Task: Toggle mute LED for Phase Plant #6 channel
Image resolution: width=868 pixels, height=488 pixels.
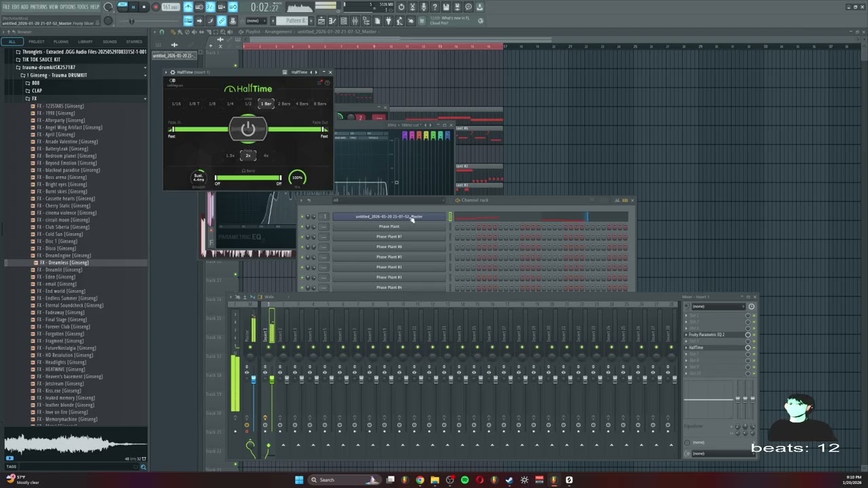Action: tap(302, 247)
